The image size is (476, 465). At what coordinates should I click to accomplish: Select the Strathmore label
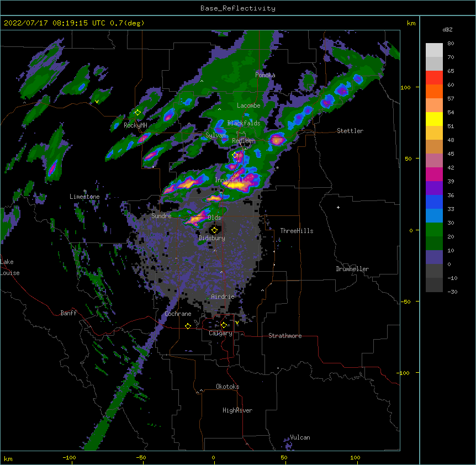click(x=285, y=336)
